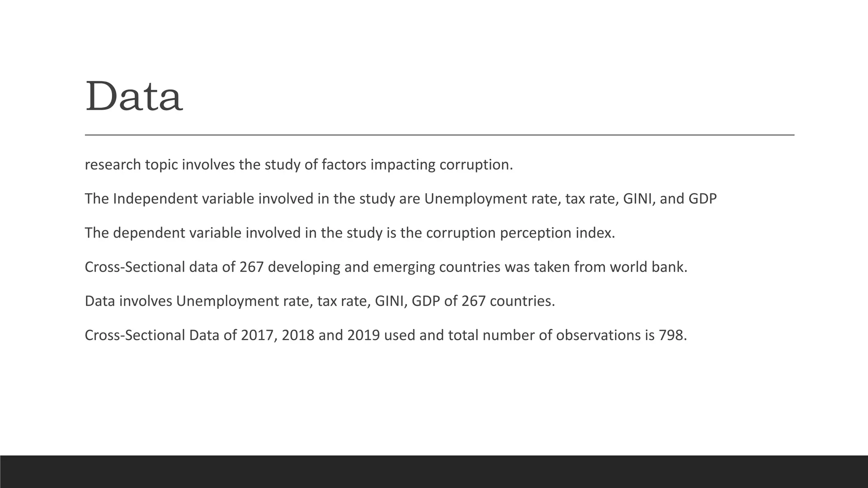
Task: Click the word "GDP" ending the second line
Action: point(702,199)
